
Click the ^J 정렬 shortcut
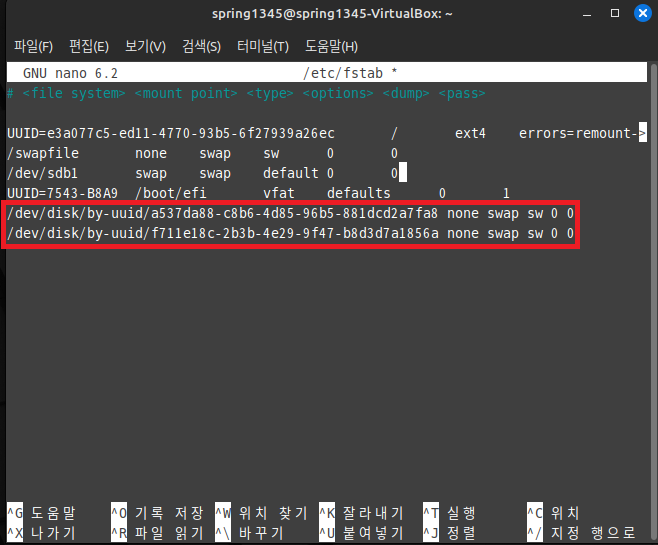[x=449, y=533]
